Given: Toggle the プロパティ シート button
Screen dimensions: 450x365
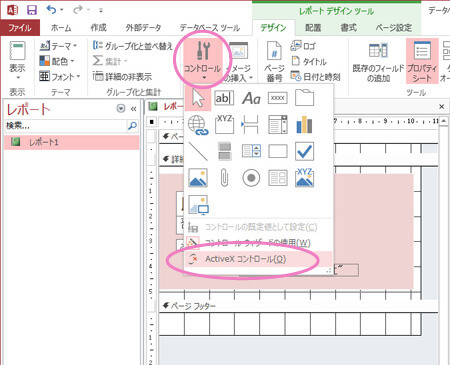Looking at the screenshot, I should tap(422, 61).
